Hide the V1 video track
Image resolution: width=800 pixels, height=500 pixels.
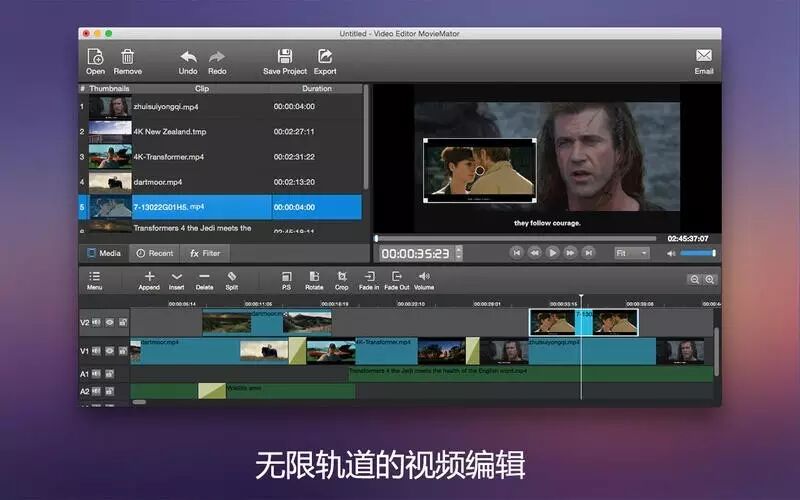pyautogui.click(x=110, y=351)
